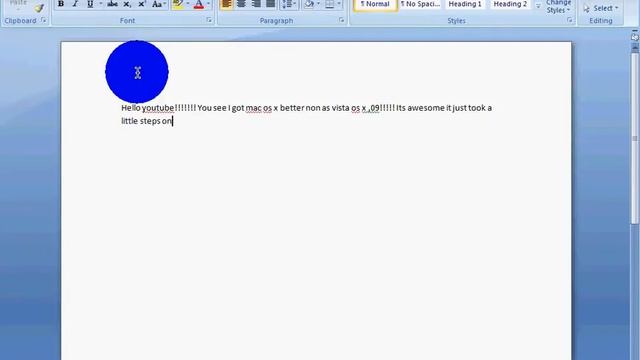
Task: Apply the Heading 1 style
Action: 465,4
